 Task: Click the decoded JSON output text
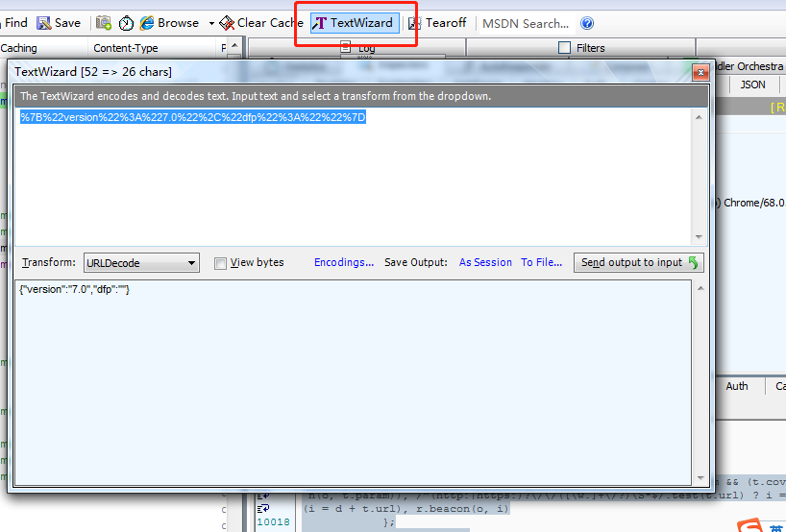(x=75, y=290)
